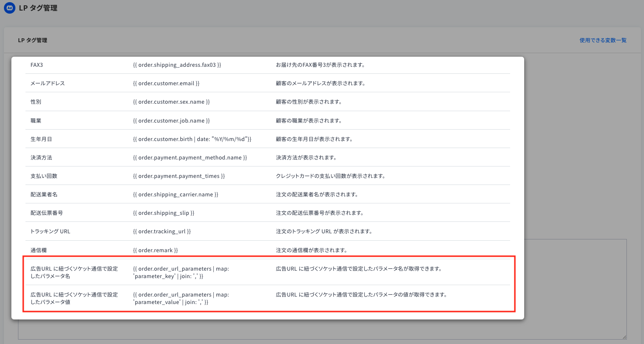Viewport: 644px width, 344px height.
Task: Click description 顧客のメールアドレスが表示されます
Action: (x=320, y=83)
